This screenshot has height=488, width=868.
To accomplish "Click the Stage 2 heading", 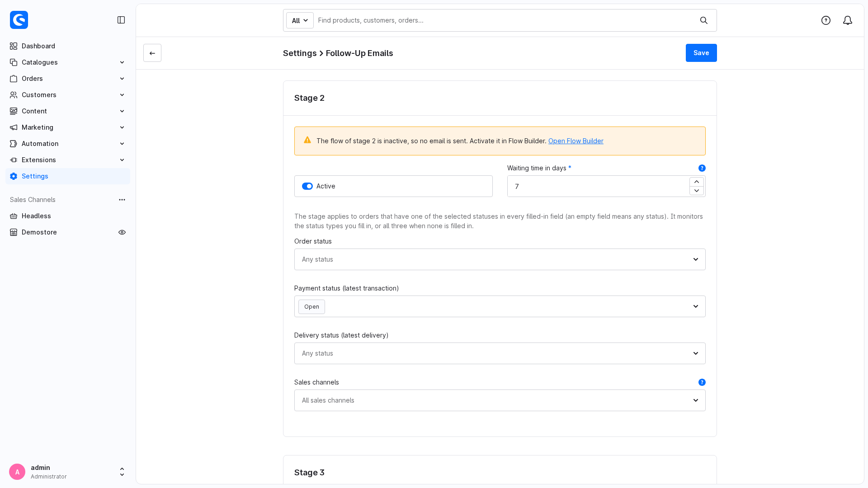I will coord(309,98).
